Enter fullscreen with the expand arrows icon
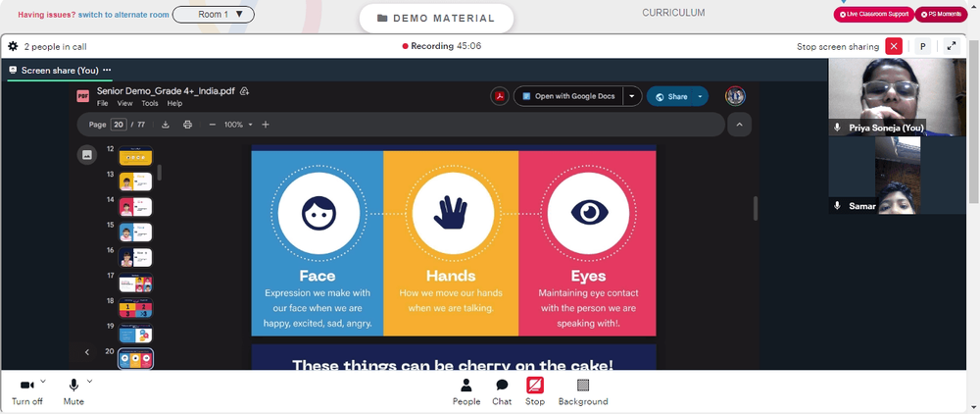 [952, 46]
